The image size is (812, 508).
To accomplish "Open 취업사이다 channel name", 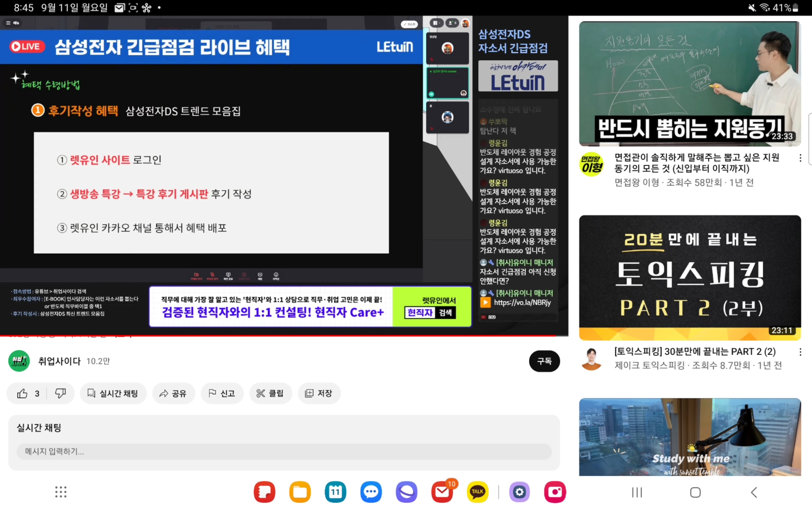I will [59, 361].
